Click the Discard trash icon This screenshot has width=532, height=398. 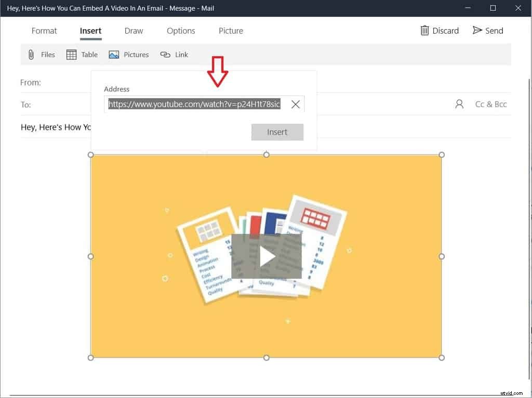coord(424,31)
